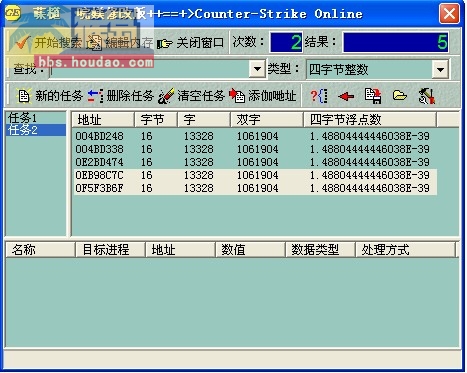Click into the search (查找) input field

tap(149, 69)
